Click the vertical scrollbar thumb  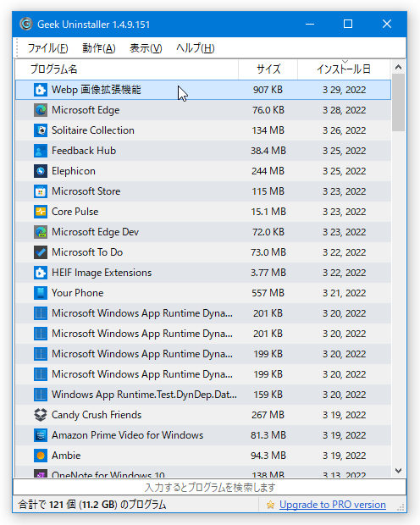398,102
